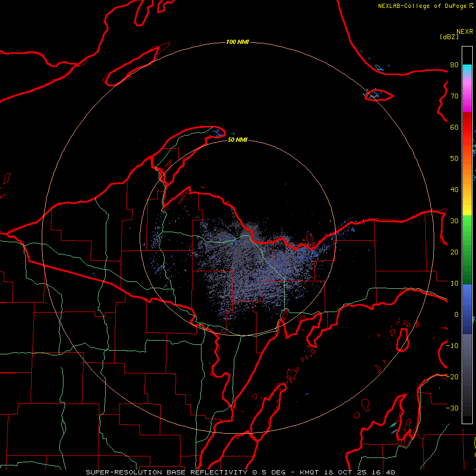Click the 30 value on color scale
476x476 pixels.
tap(454, 221)
